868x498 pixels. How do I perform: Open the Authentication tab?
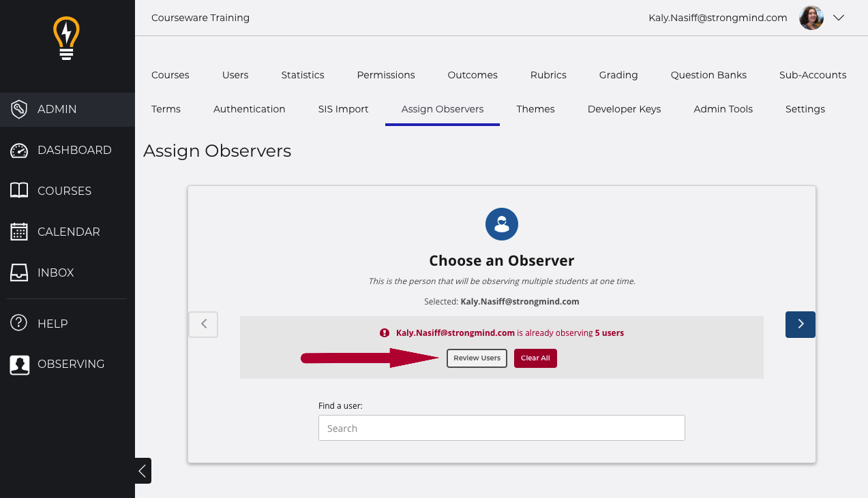(x=250, y=109)
